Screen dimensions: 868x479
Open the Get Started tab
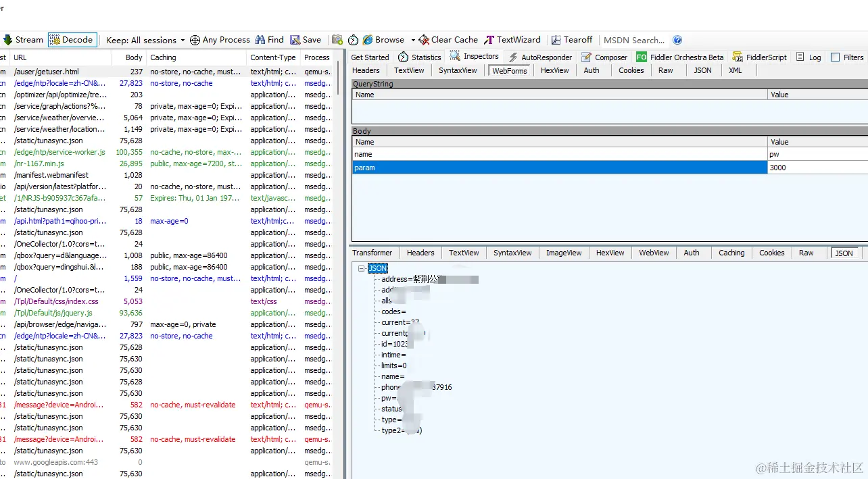point(370,57)
